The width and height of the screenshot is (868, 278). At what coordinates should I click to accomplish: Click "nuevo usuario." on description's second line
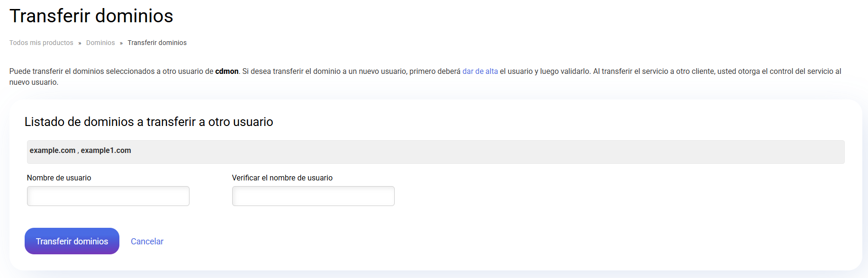(x=34, y=82)
